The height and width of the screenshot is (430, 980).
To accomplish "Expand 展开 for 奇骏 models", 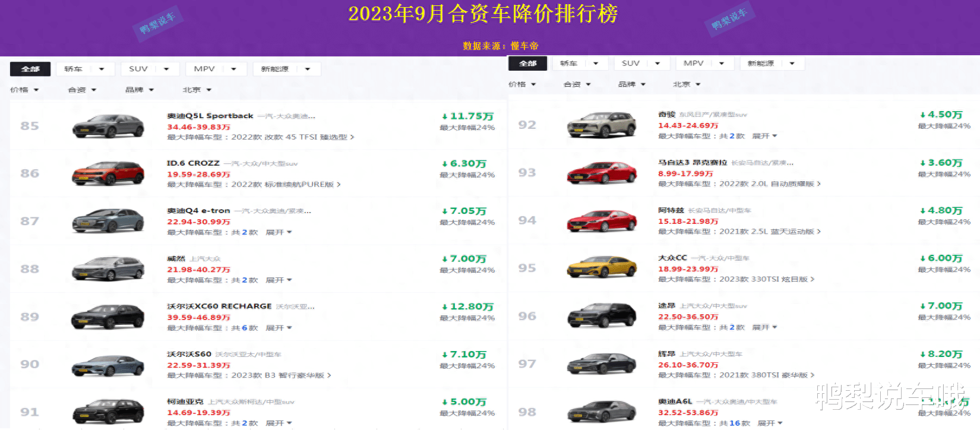I will 764,136.
